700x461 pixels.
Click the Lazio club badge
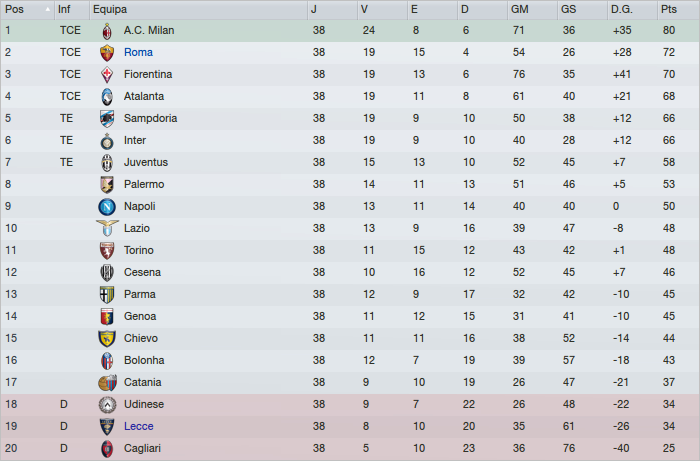(107, 228)
